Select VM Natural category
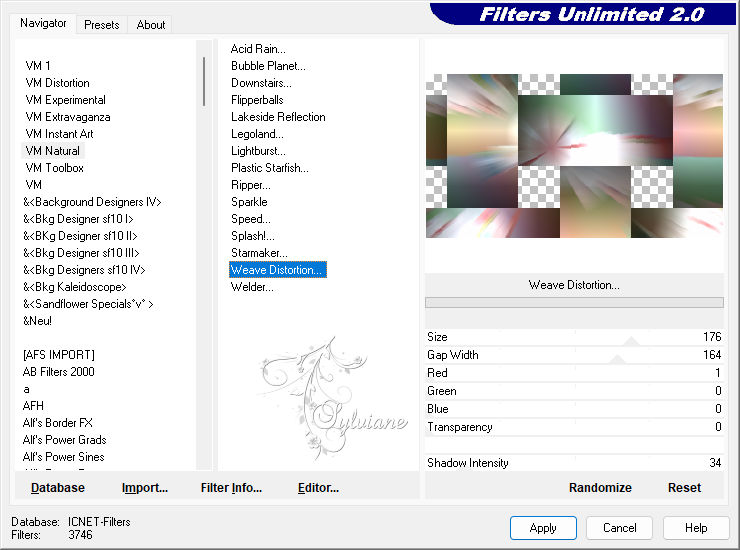 pos(53,151)
